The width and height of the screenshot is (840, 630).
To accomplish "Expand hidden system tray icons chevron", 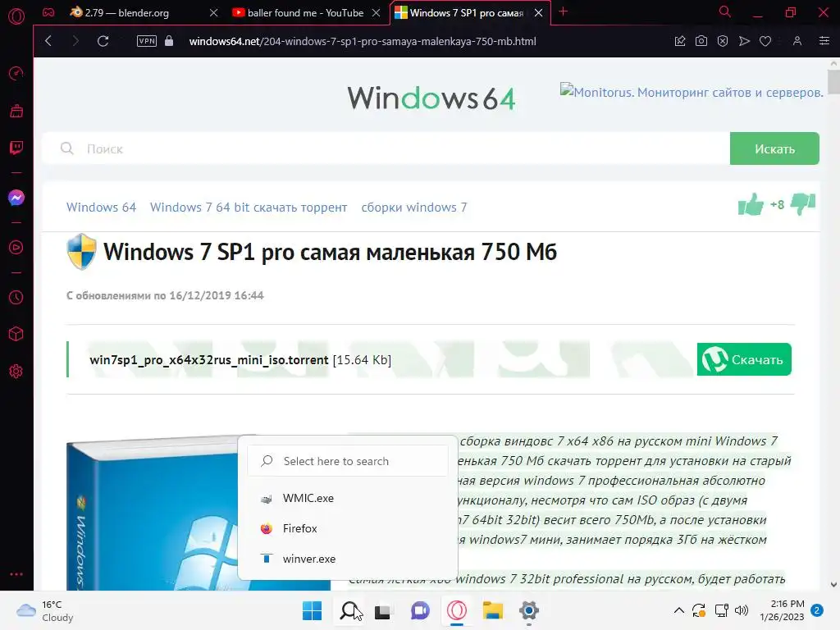I will [x=678, y=610].
